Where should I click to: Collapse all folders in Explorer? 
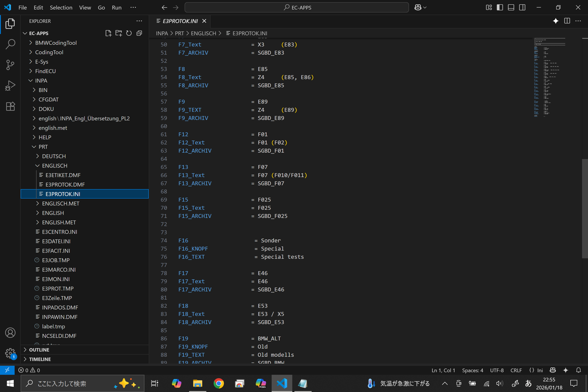(139, 33)
